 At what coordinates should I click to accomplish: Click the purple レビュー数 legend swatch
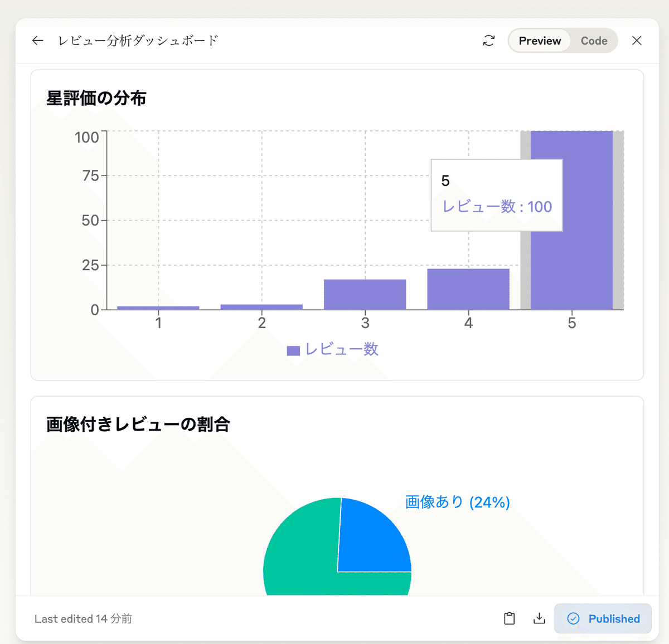point(293,350)
